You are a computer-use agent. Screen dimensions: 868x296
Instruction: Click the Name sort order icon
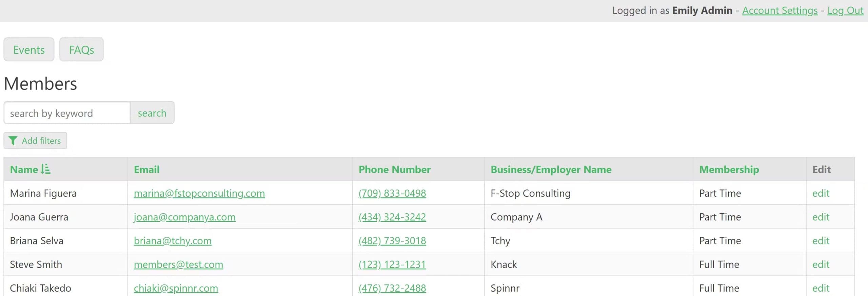pyautogui.click(x=45, y=169)
